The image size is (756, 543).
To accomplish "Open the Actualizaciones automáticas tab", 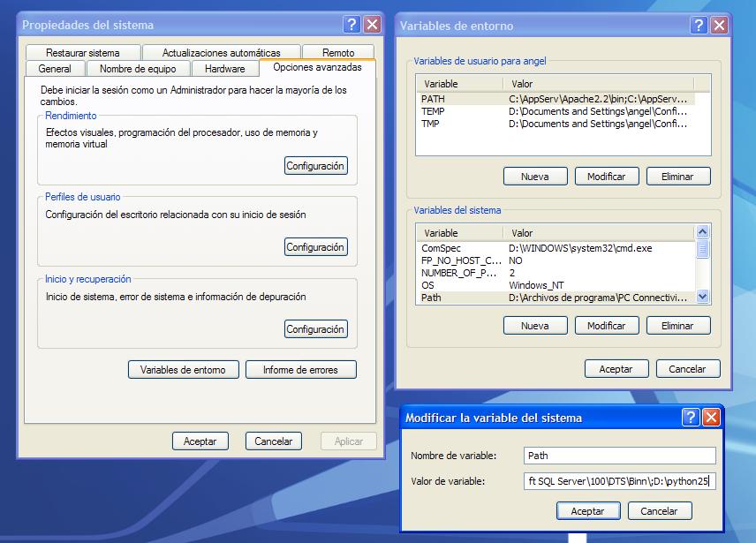I will [x=222, y=52].
